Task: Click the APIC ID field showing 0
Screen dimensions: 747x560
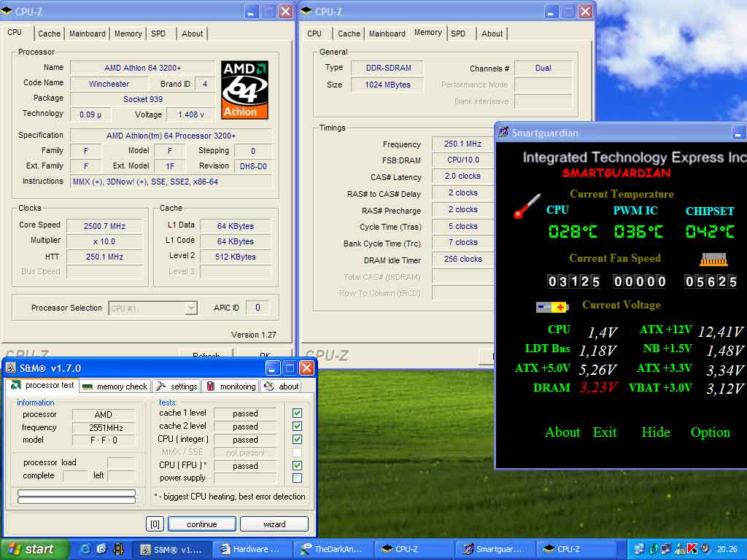Action: point(258,308)
